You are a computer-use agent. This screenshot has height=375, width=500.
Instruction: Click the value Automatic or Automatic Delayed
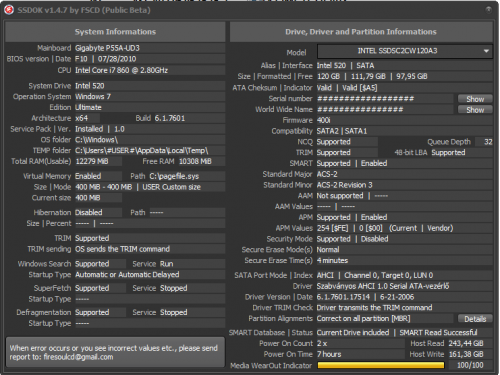(x=127, y=275)
